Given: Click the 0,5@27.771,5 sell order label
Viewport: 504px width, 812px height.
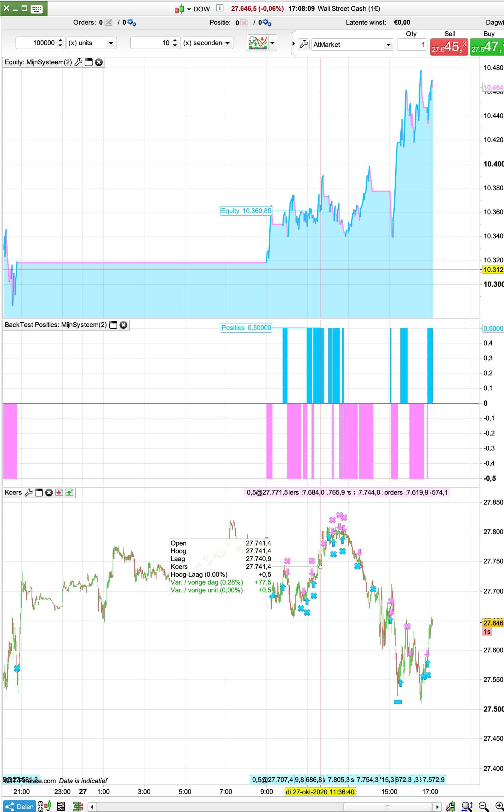Looking at the screenshot, I should 267,493.
